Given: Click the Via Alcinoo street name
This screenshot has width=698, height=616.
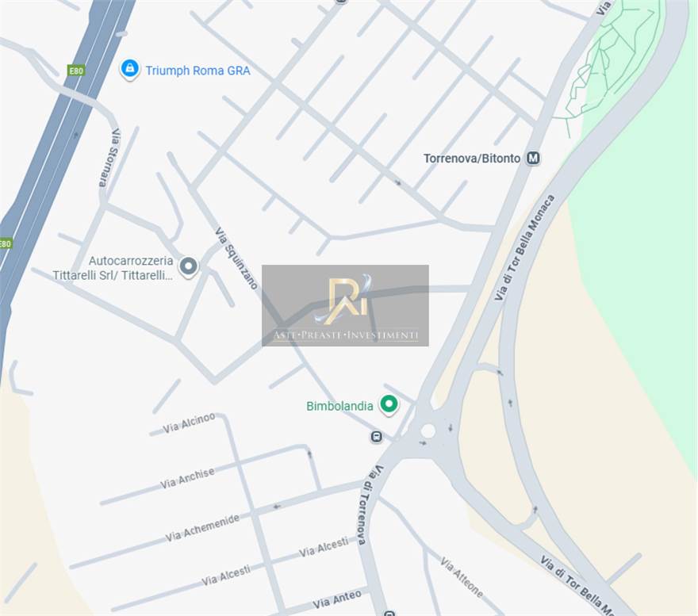Looking at the screenshot, I should pos(189,423).
